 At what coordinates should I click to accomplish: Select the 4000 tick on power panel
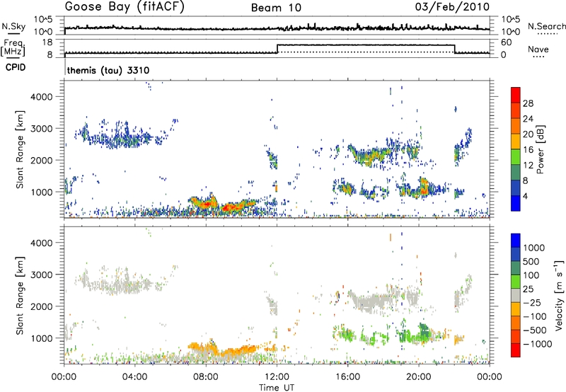pos(43,97)
